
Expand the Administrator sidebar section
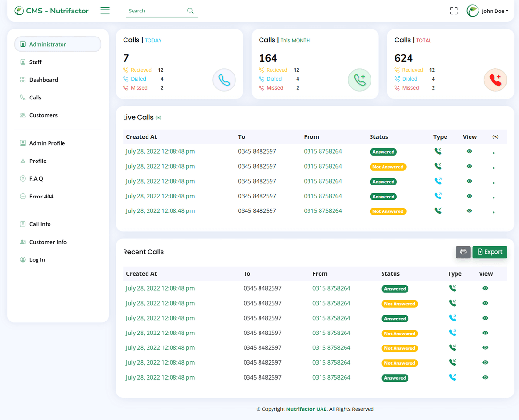click(58, 44)
